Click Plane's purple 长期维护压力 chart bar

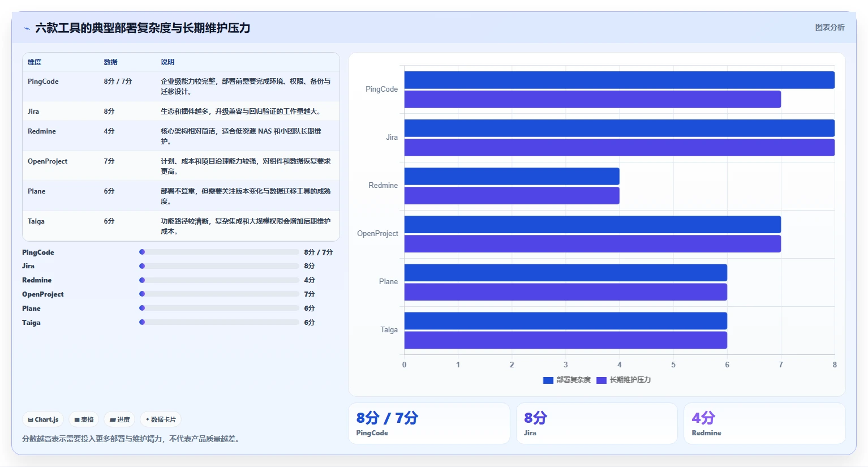click(x=565, y=292)
